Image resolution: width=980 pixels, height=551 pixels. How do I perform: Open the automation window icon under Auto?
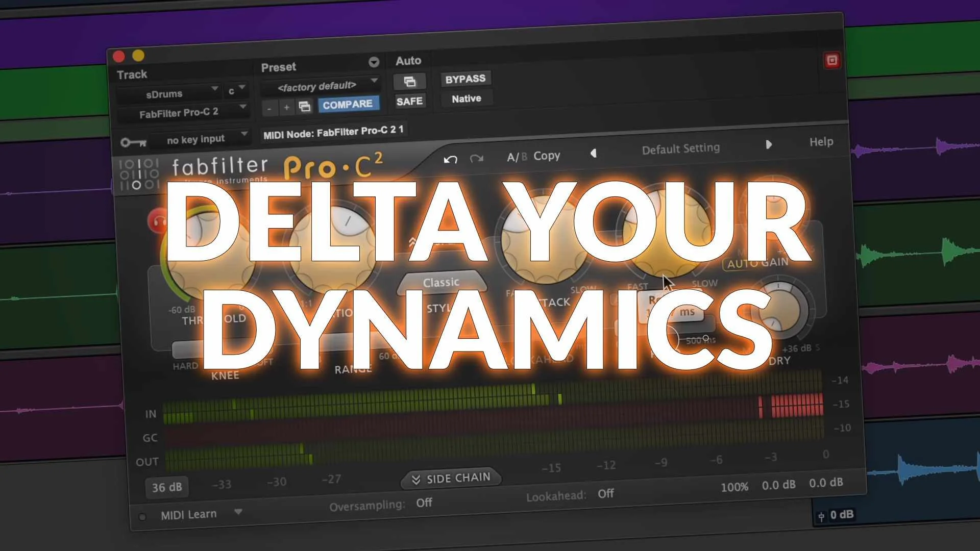[409, 82]
